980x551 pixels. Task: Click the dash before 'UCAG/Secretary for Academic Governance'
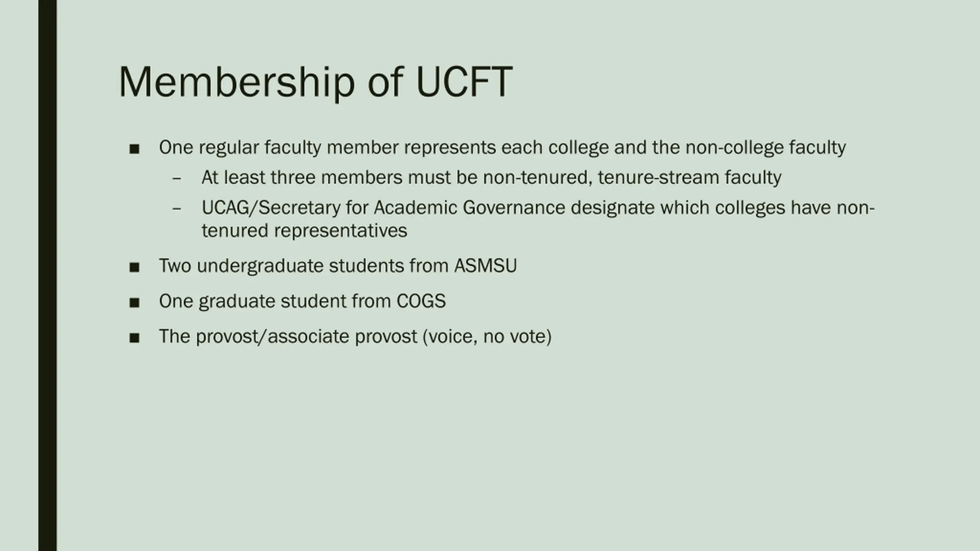(x=176, y=209)
